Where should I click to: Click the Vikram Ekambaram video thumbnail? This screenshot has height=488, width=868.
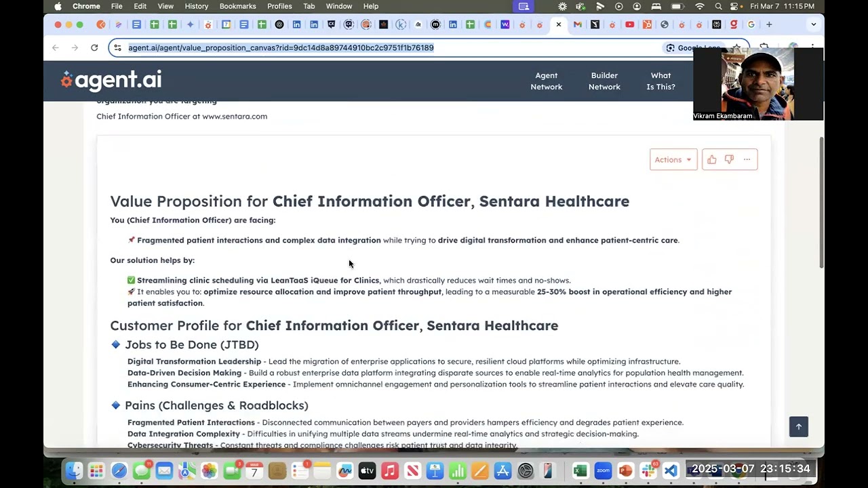[x=758, y=84]
